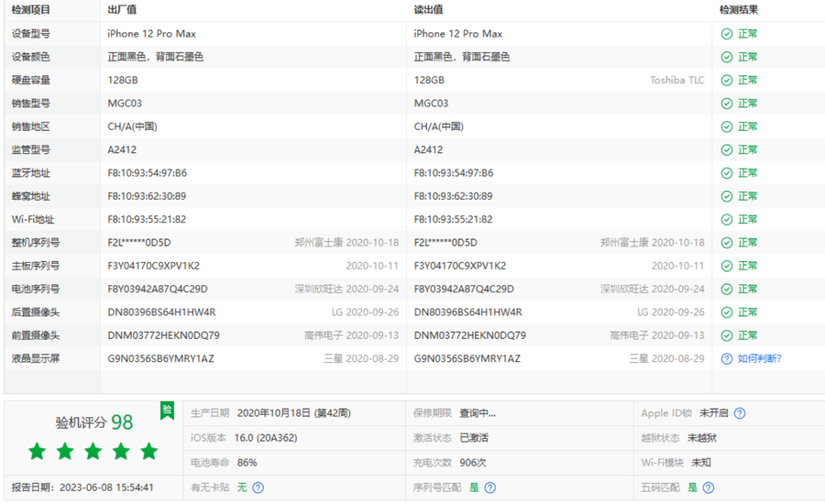Screen dimensions: 825x504
Task: Select read-out cellular address F8:10:93:62:30:89
Action: coord(453,196)
